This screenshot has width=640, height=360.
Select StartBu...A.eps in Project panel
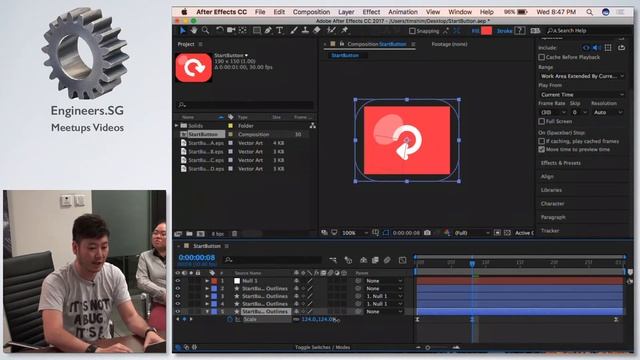tap(206, 143)
